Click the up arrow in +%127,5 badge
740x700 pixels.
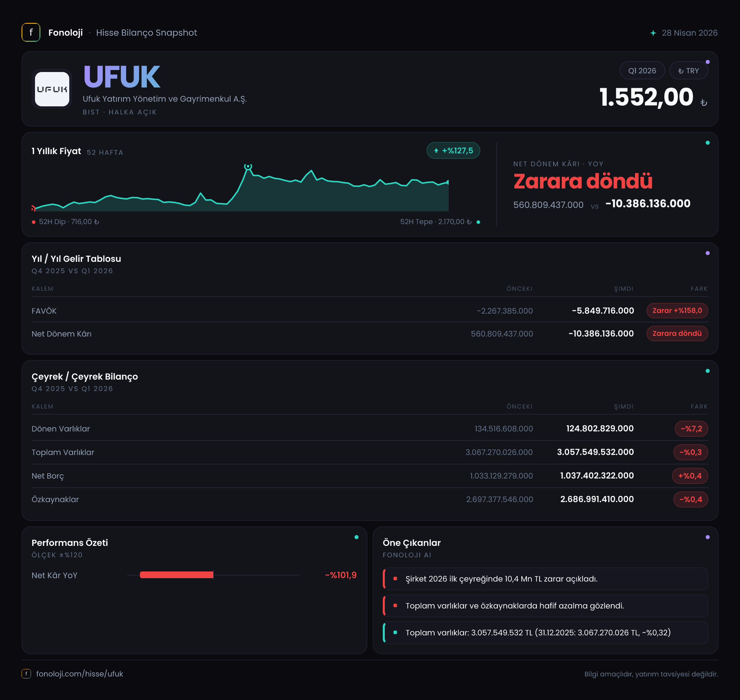pos(436,151)
